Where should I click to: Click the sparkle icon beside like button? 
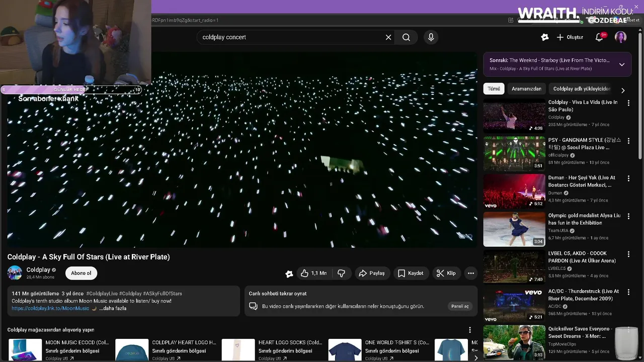(289, 274)
